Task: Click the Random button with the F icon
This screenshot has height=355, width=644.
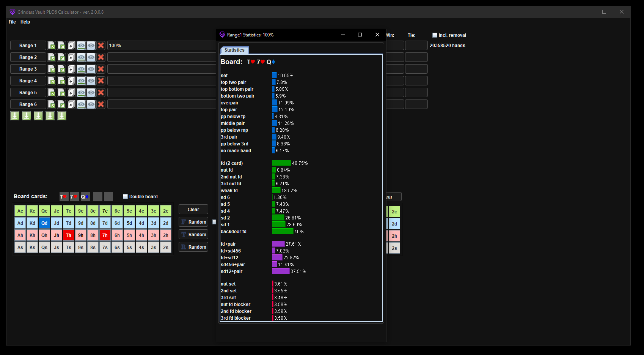Action: [193, 222]
